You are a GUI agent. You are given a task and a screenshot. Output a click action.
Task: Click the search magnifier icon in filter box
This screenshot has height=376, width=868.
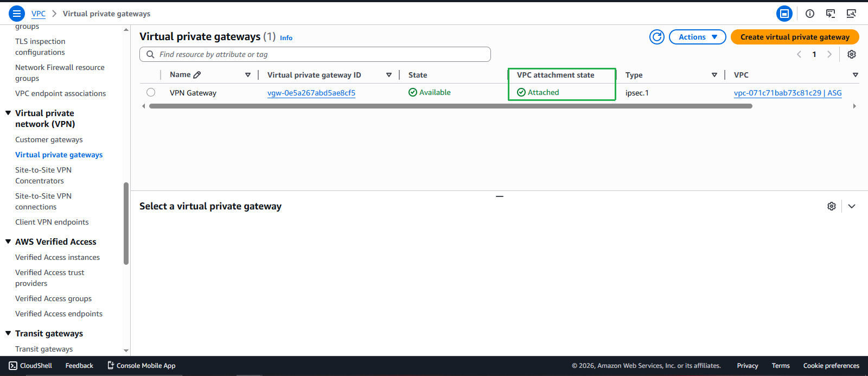pos(150,54)
